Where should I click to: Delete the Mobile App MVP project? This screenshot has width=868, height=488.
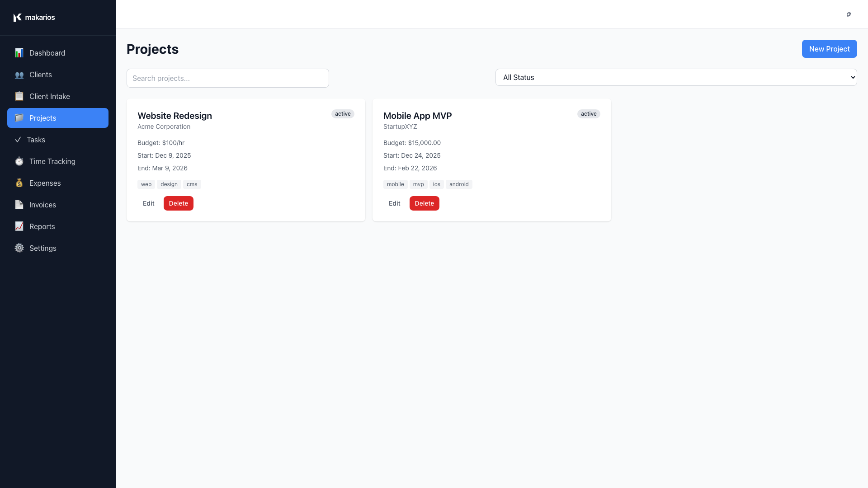[424, 203]
